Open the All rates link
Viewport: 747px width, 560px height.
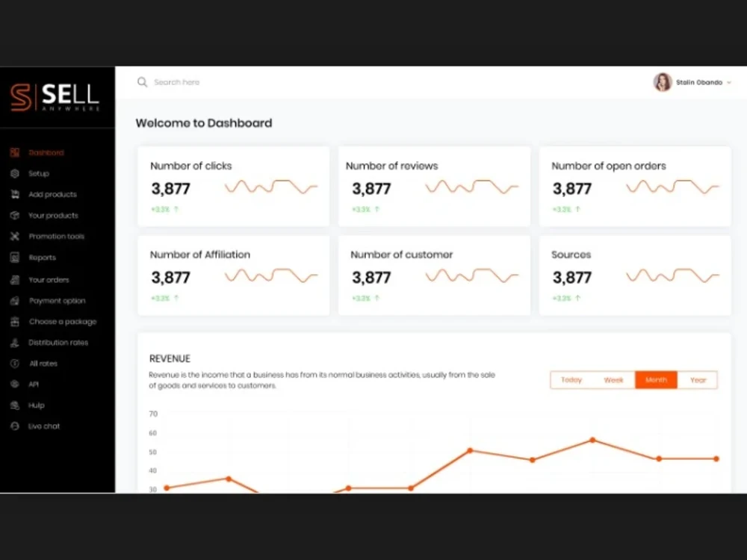point(43,364)
